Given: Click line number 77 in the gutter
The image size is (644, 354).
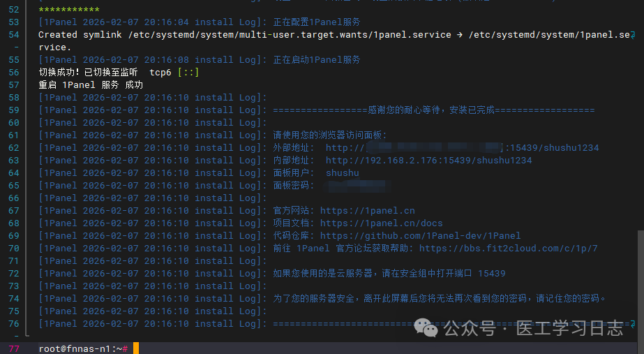Looking at the screenshot, I should point(14,348).
